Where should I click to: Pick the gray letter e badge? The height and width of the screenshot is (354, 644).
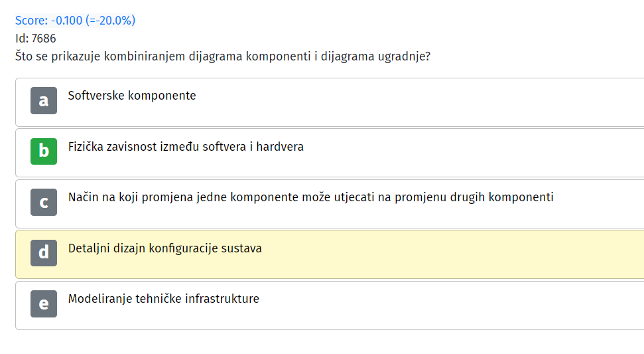[x=44, y=304]
